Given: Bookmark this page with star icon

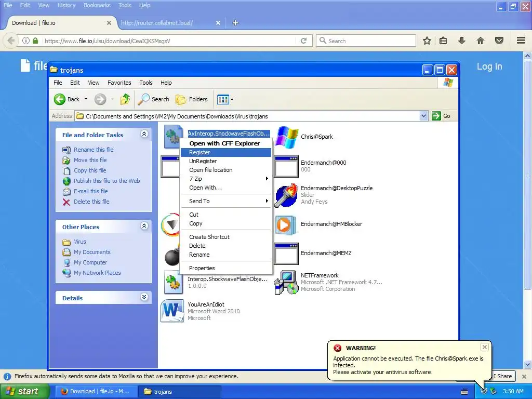Looking at the screenshot, I should 427,41.
